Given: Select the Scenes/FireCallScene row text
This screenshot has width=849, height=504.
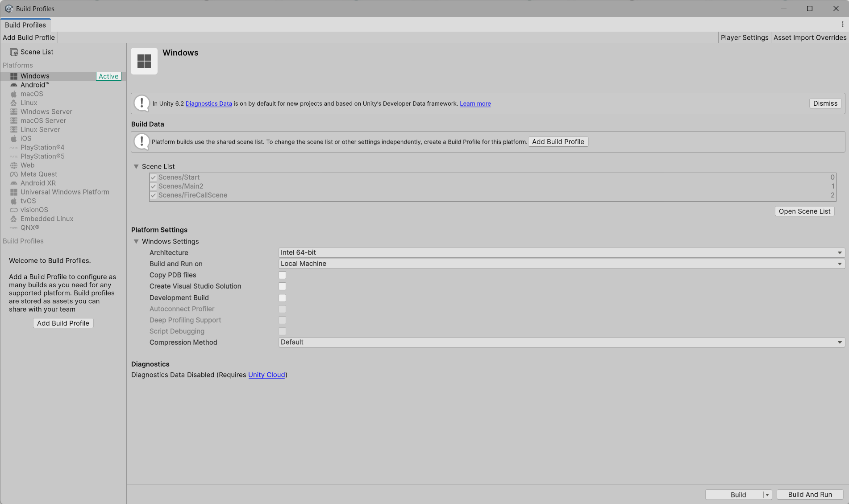Looking at the screenshot, I should [193, 195].
